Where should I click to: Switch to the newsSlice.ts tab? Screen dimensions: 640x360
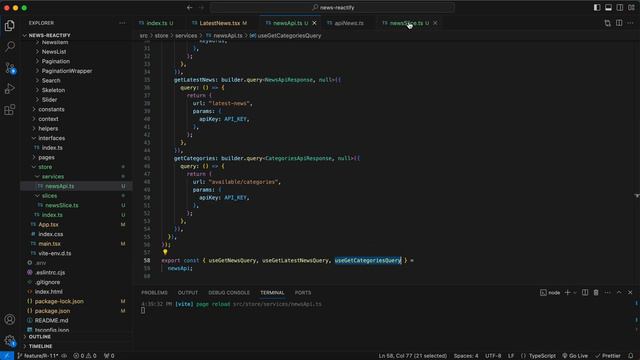click(406, 23)
